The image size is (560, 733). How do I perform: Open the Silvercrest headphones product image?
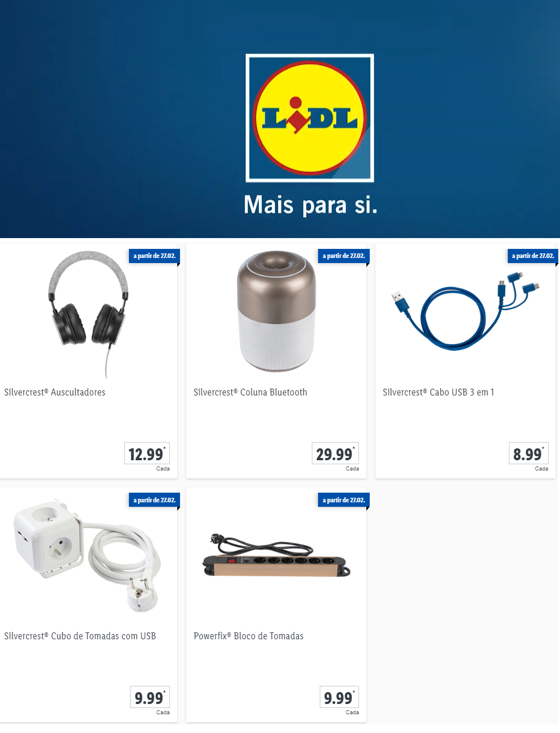tap(88, 314)
